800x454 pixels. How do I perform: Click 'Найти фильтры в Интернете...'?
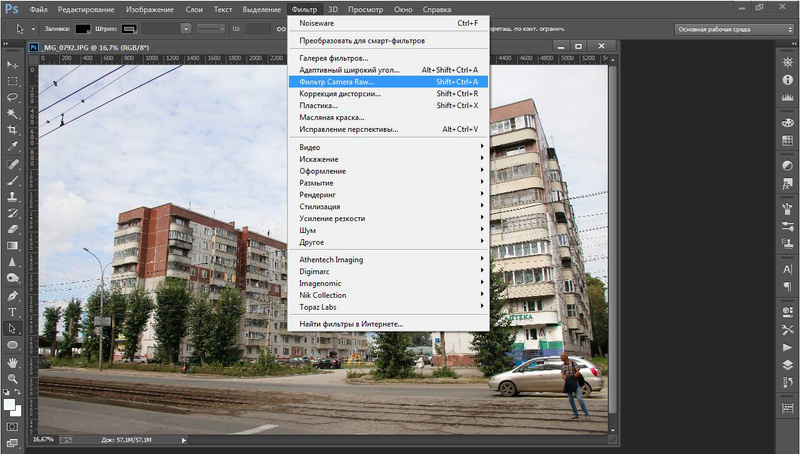pyautogui.click(x=351, y=324)
